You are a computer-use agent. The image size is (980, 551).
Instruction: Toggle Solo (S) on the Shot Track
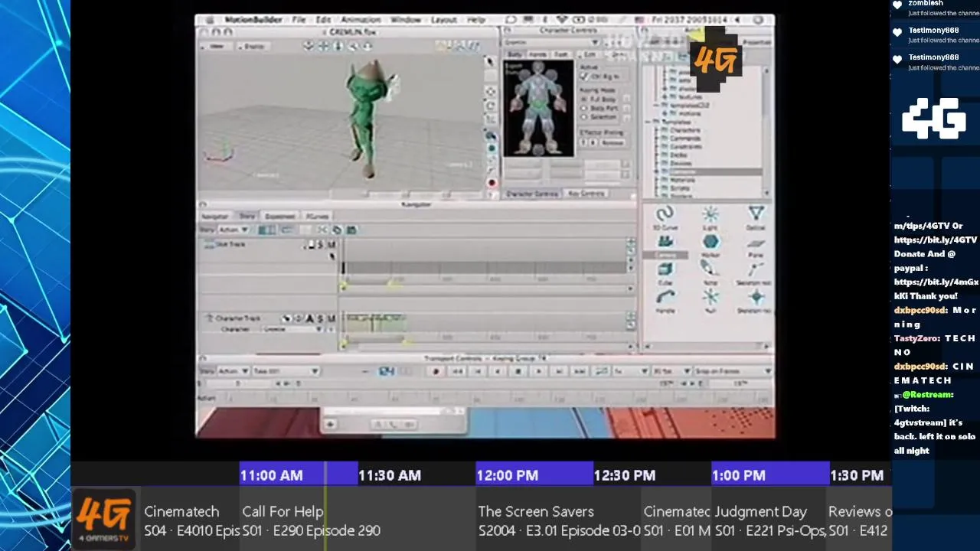coord(321,244)
